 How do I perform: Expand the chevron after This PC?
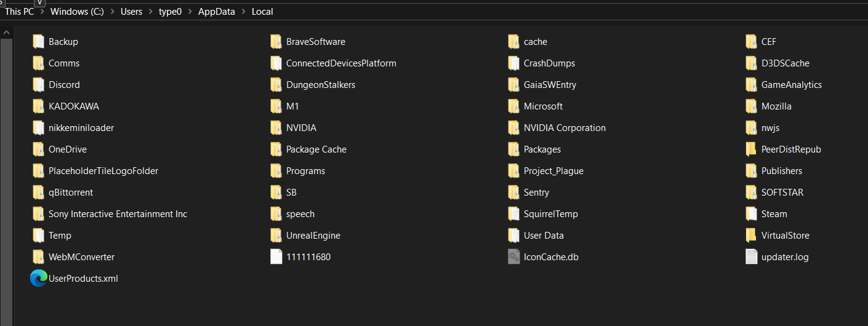point(42,12)
